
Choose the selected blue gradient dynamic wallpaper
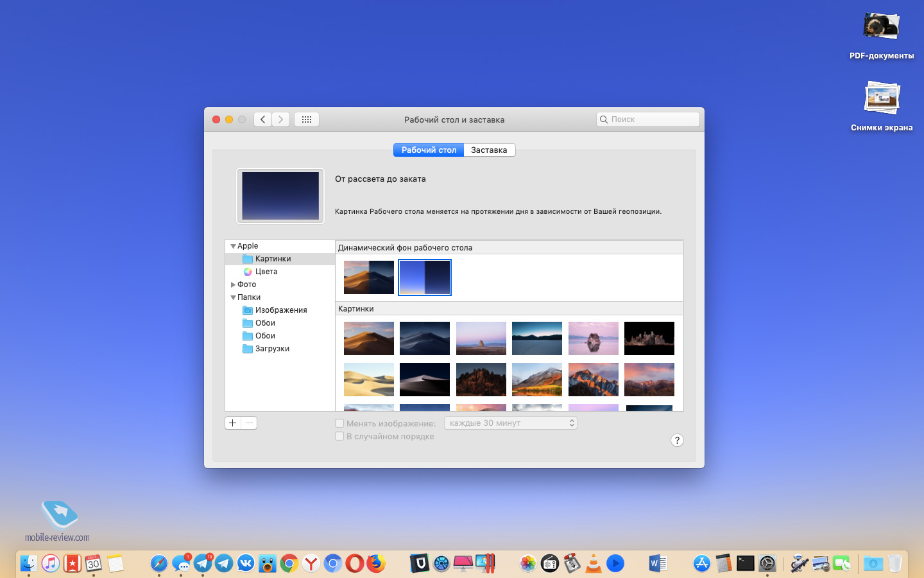coord(425,277)
